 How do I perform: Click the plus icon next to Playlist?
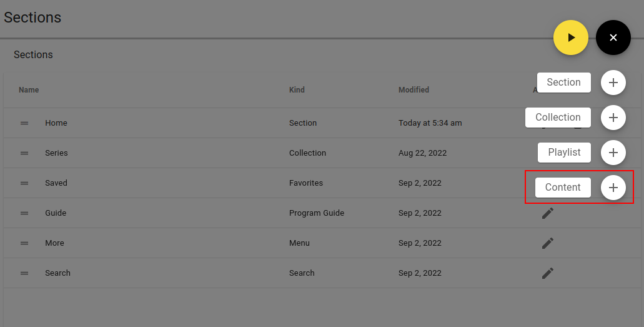pos(613,152)
